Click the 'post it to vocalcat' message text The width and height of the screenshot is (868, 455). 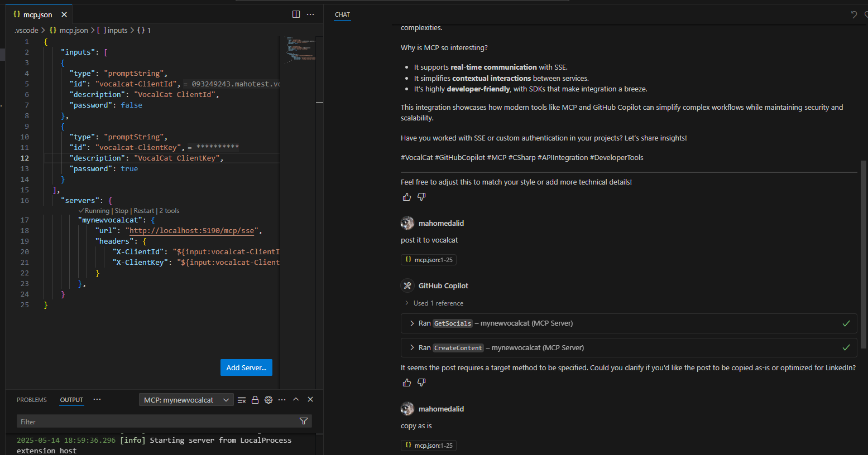pyautogui.click(x=429, y=240)
